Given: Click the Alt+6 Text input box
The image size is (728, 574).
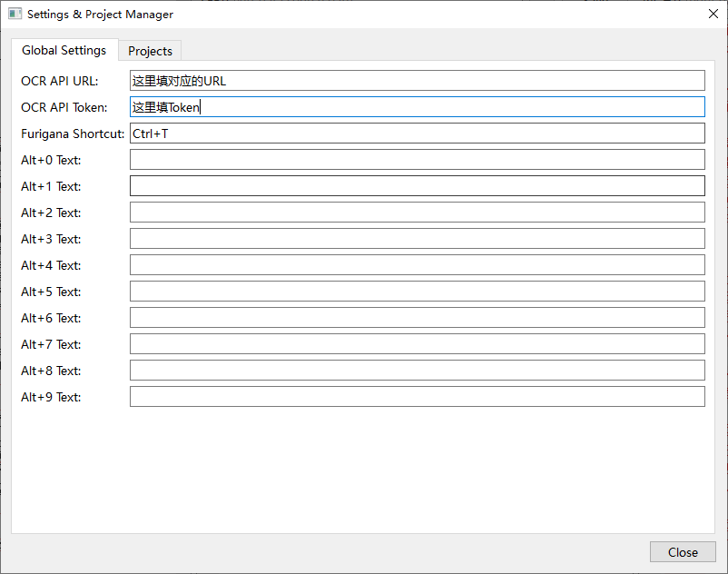Looking at the screenshot, I should (418, 318).
